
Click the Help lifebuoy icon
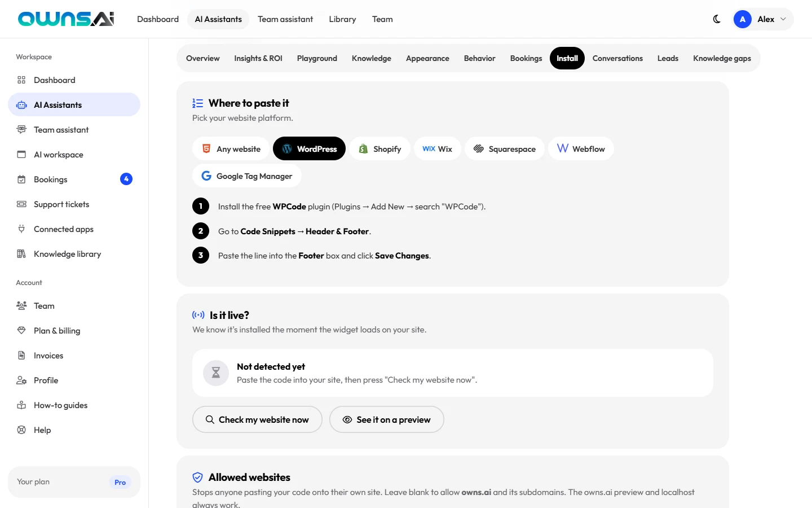[21, 430]
